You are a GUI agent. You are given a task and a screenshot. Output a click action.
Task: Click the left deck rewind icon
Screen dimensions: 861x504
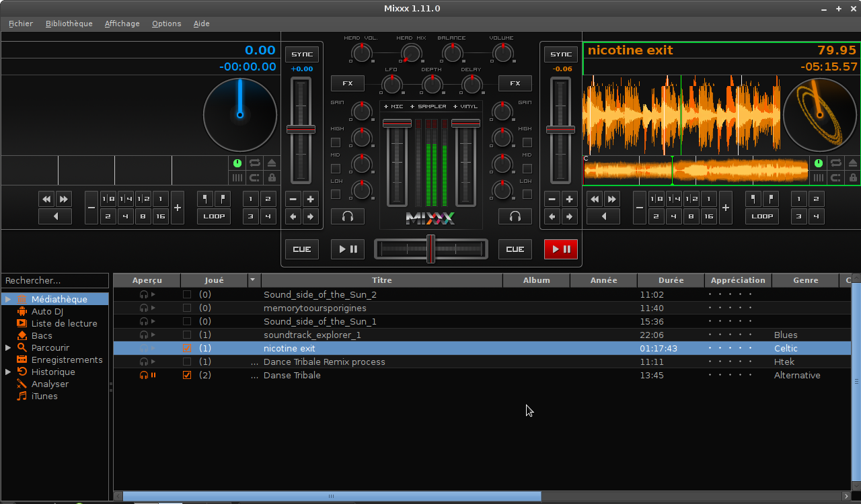(x=46, y=199)
